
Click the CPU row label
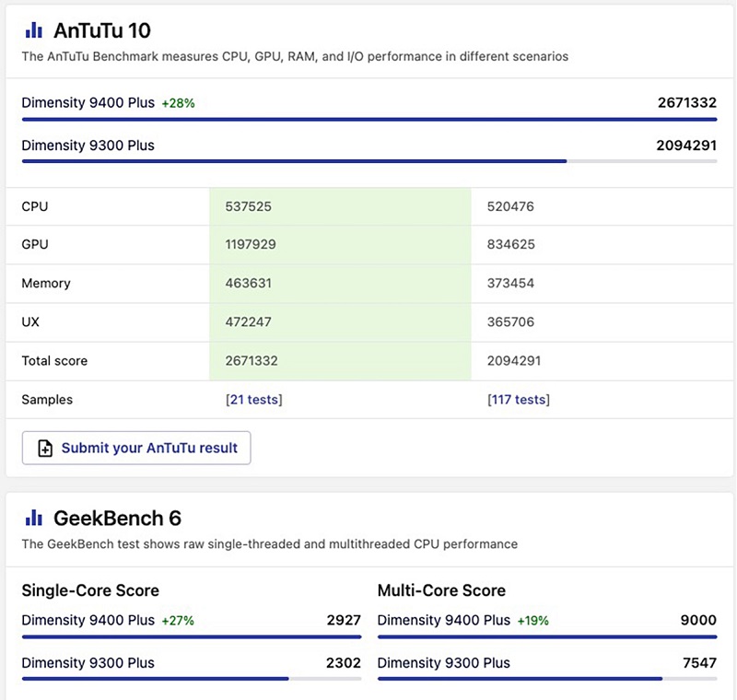tap(35, 206)
